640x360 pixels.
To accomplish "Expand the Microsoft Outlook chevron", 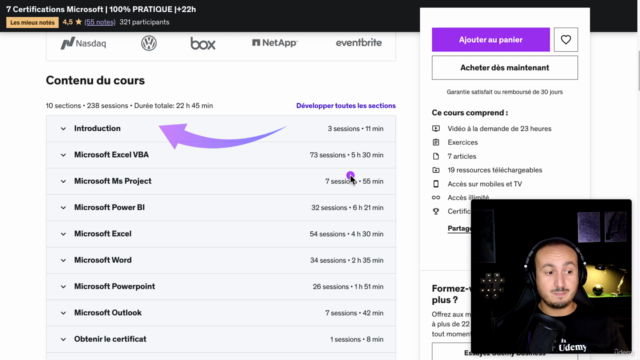I will [63, 313].
